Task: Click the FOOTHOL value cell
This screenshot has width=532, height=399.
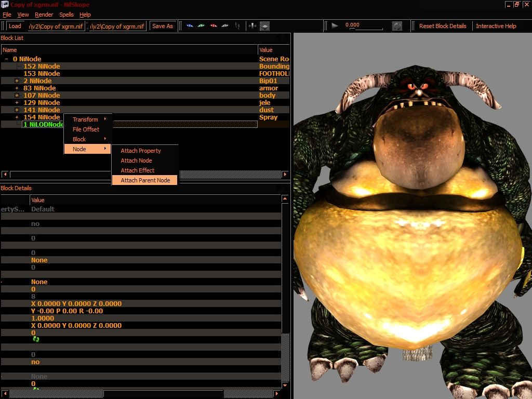Action: pos(274,74)
